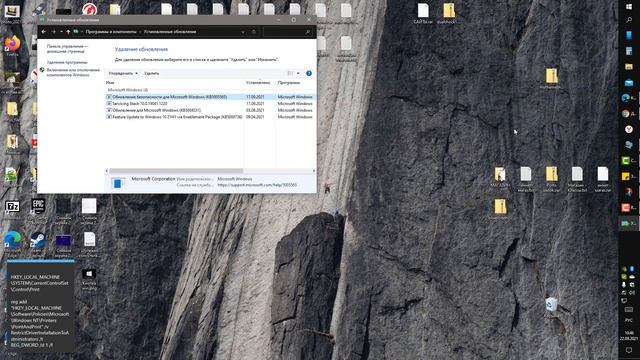Open the Chrome taskbar icon
640x360 pixels.
[626, 113]
